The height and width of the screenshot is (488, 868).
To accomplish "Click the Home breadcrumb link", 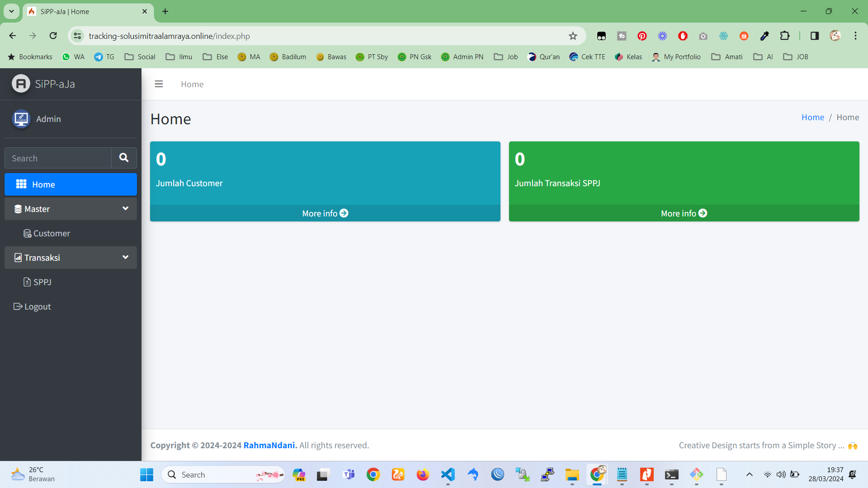I will [x=812, y=117].
